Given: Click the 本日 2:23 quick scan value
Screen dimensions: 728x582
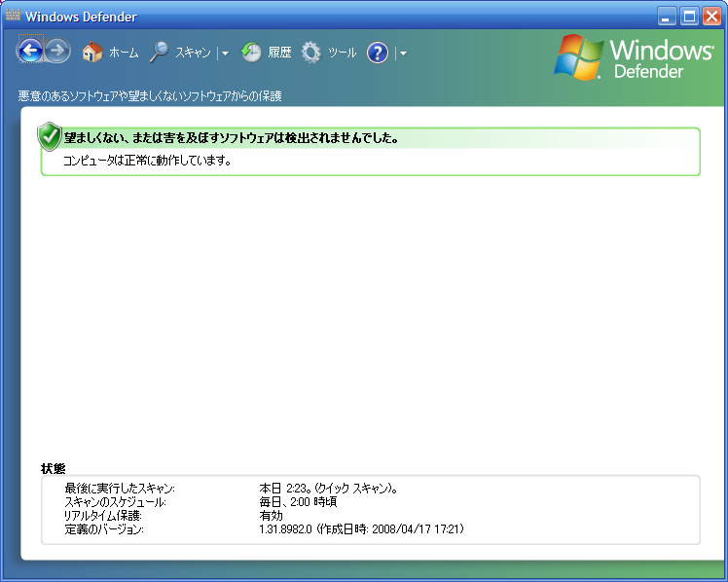Looking at the screenshot, I should pyautogui.click(x=328, y=489).
